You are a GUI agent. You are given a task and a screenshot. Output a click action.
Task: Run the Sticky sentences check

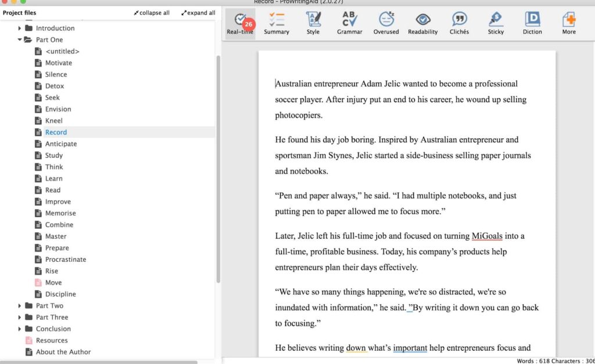click(x=496, y=24)
